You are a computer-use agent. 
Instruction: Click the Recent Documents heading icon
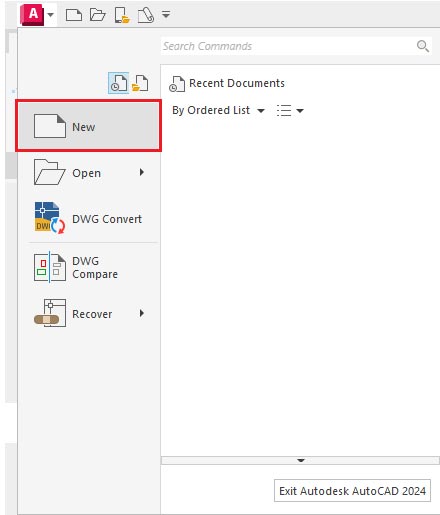pos(177,84)
